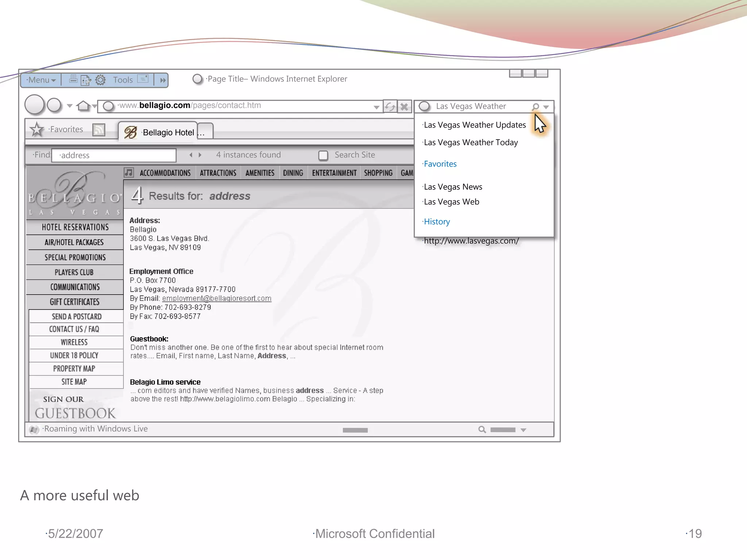Click the Home house icon
The image size is (747, 560).
tap(84, 106)
